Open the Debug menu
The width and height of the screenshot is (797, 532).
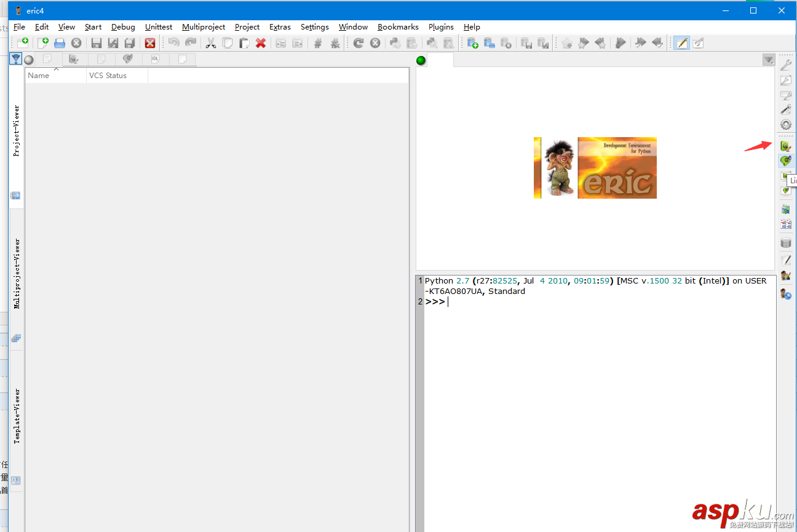pyautogui.click(x=123, y=26)
